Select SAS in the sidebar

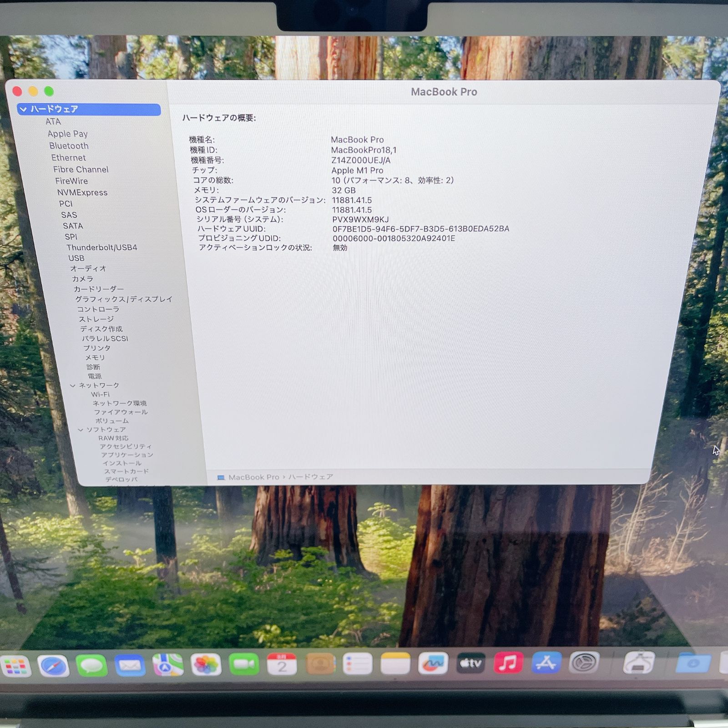69,215
